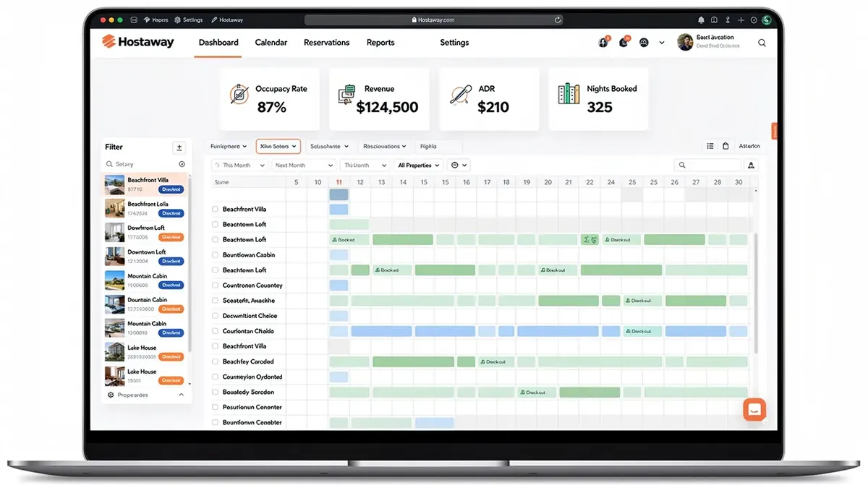Switch to list view icon
The width and height of the screenshot is (868, 485).
click(710, 146)
